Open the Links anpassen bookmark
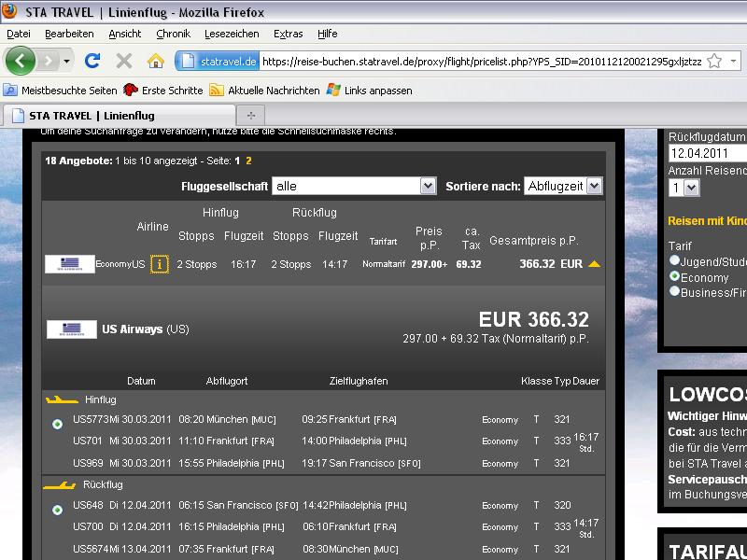The width and height of the screenshot is (747, 560). (x=369, y=90)
